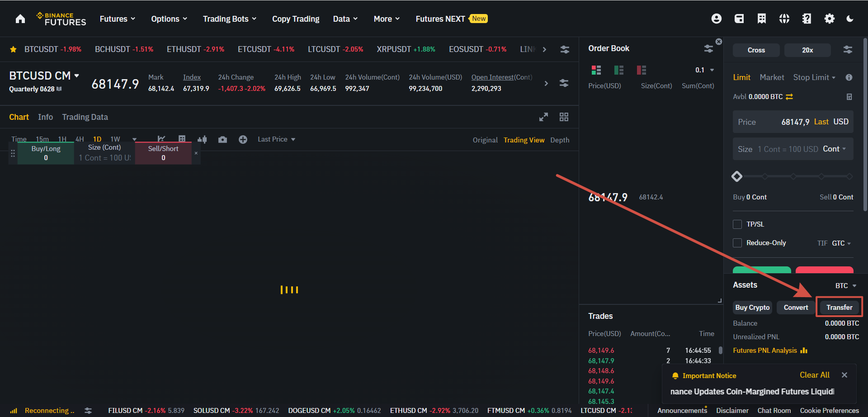Change order book 0.1 grouping dropdown
The width and height of the screenshot is (868, 417).
[x=705, y=70]
